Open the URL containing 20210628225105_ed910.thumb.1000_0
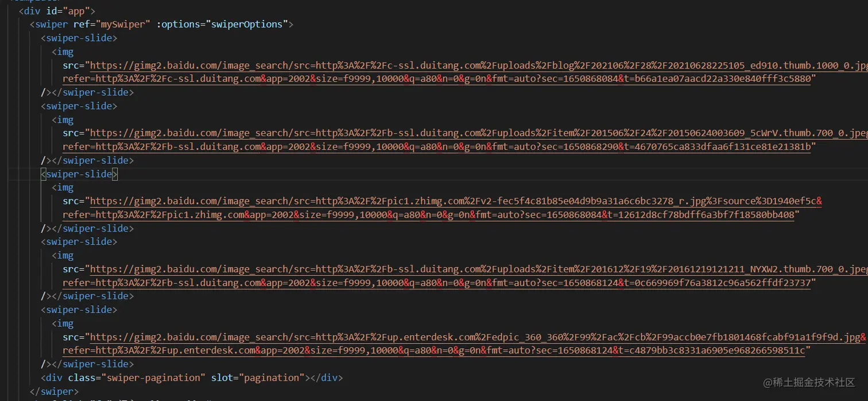 click(x=479, y=65)
